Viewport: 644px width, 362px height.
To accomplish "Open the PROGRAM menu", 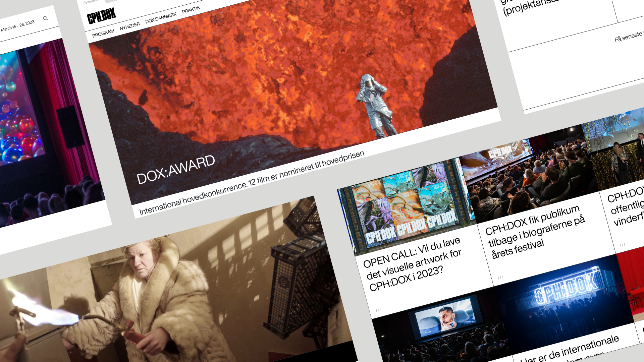I will click(103, 34).
